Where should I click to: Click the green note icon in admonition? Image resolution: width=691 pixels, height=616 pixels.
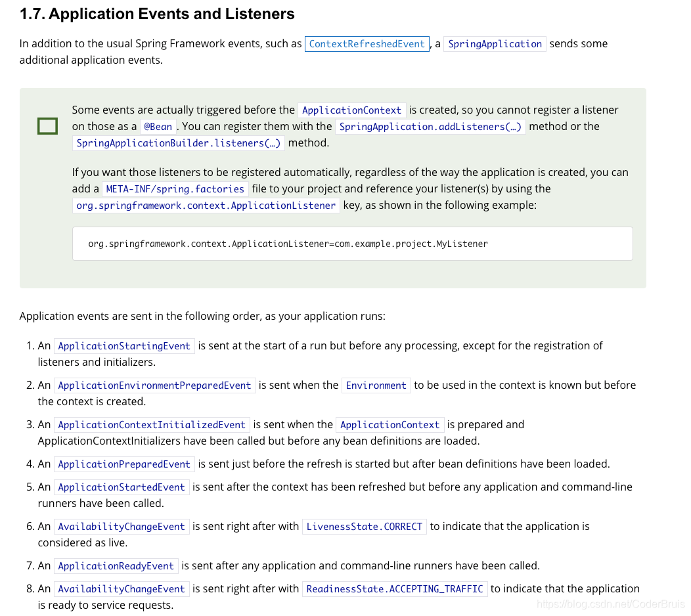(x=47, y=126)
